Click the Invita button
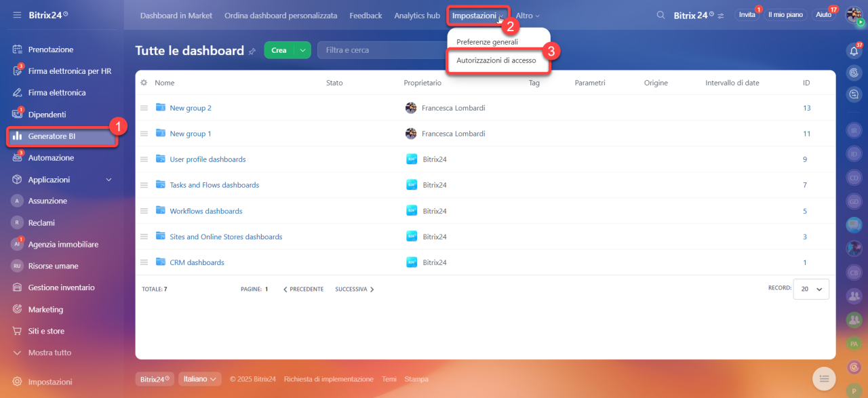 747,15
